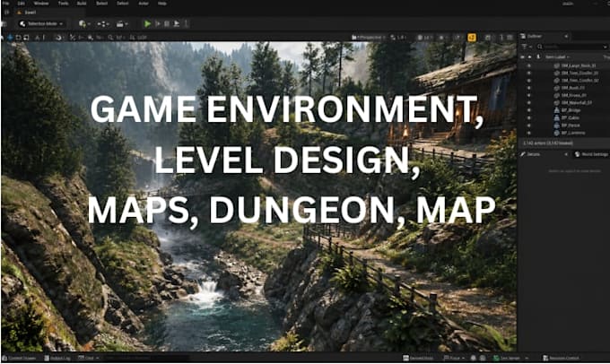610x364 pixels.
Task: Open the Window menu
Action: pos(41,4)
